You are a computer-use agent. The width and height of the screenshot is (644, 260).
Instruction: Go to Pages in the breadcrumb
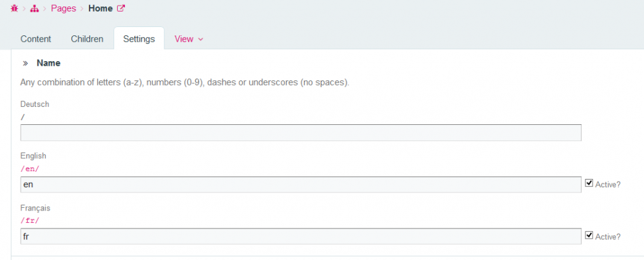click(x=63, y=8)
